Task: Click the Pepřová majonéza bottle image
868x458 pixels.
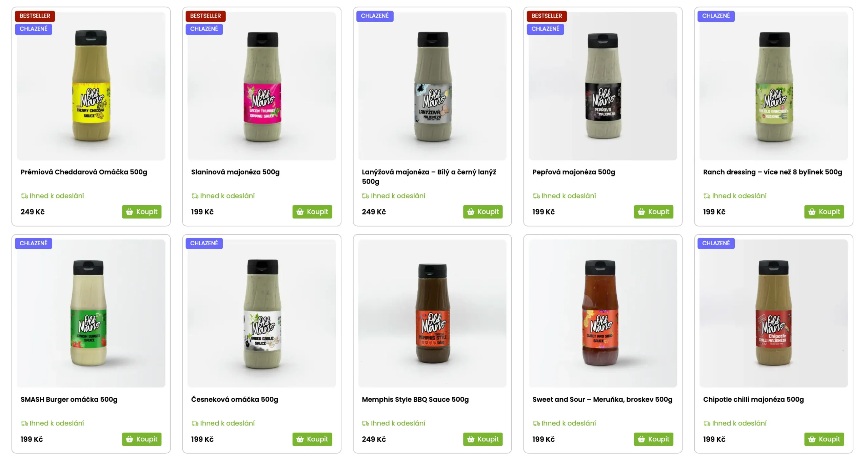Action: point(603,86)
